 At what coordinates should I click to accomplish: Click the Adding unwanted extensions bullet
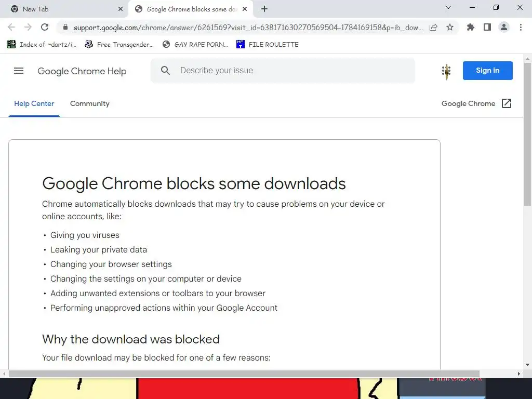click(x=158, y=294)
